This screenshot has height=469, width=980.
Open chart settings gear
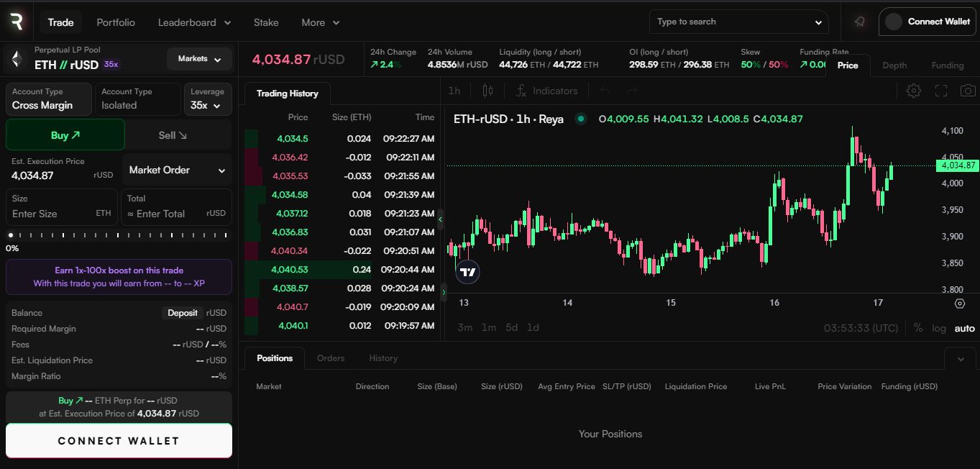click(913, 91)
